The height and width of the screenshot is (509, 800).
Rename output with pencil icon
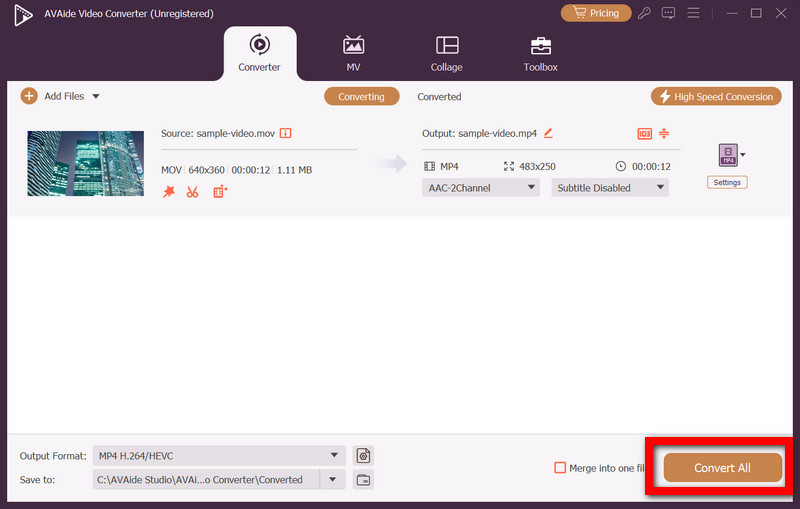coord(548,133)
